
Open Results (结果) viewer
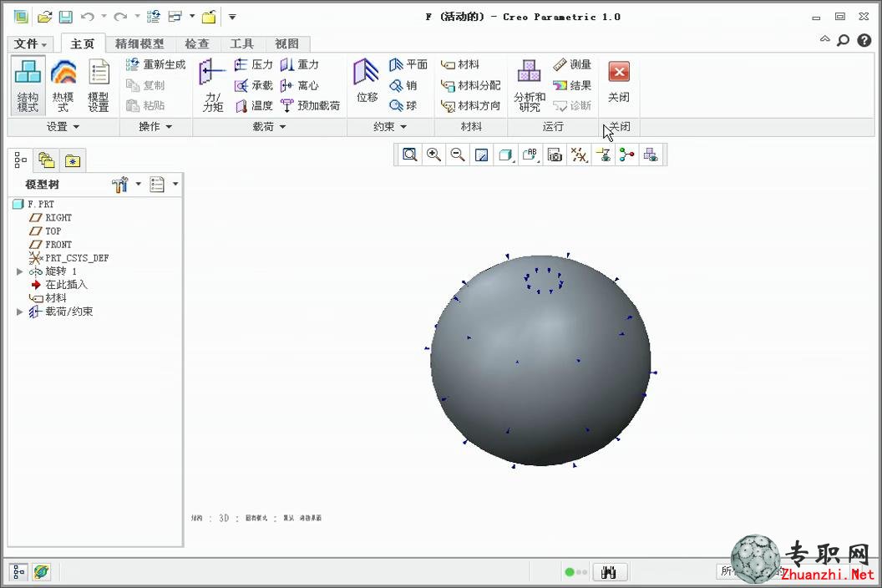(572, 85)
